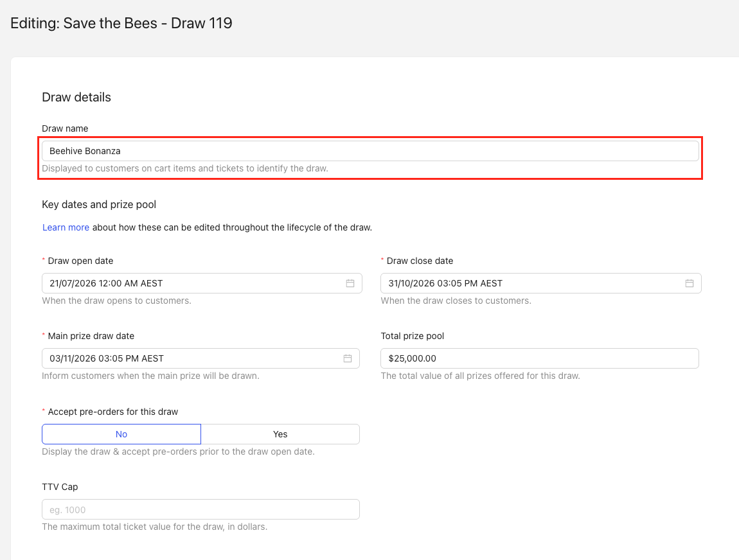Click help text about displaying draw and pre-orders

coord(178,451)
